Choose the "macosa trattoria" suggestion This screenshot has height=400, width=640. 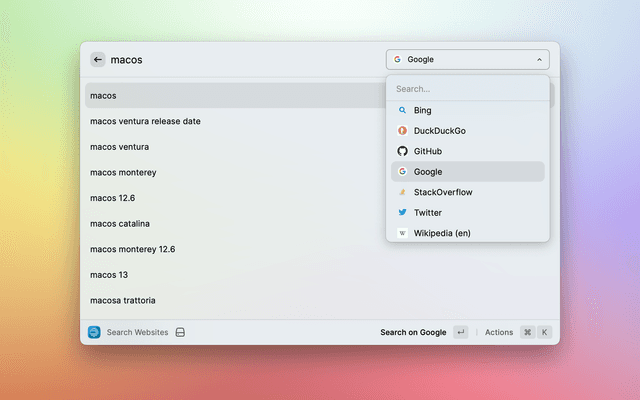pyautogui.click(x=122, y=300)
